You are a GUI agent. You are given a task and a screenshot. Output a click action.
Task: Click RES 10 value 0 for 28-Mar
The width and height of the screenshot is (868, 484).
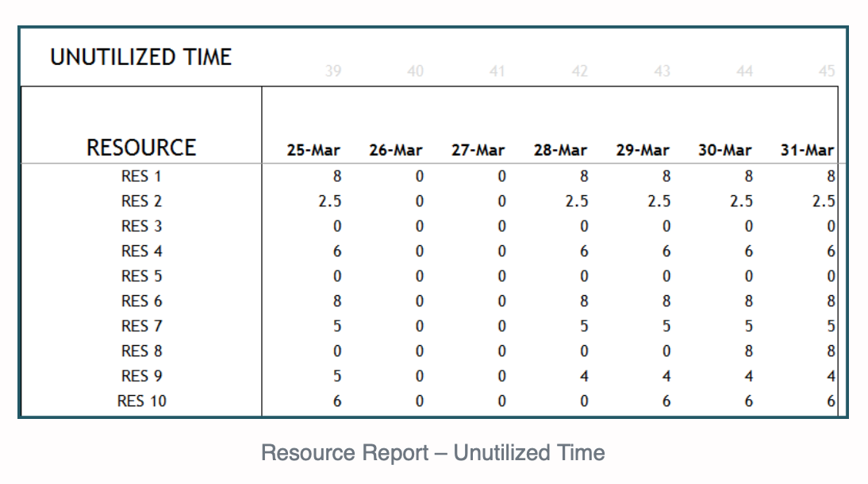click(x=584, y=401)
